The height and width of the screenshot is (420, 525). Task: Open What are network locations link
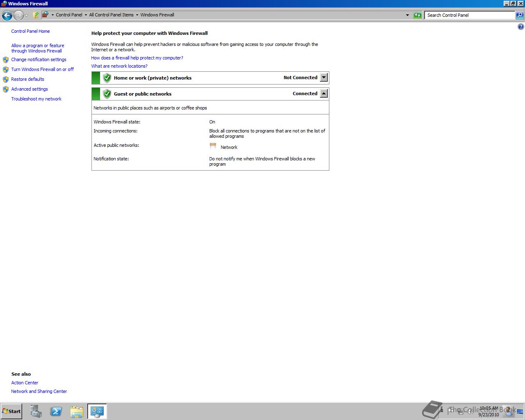119,66
